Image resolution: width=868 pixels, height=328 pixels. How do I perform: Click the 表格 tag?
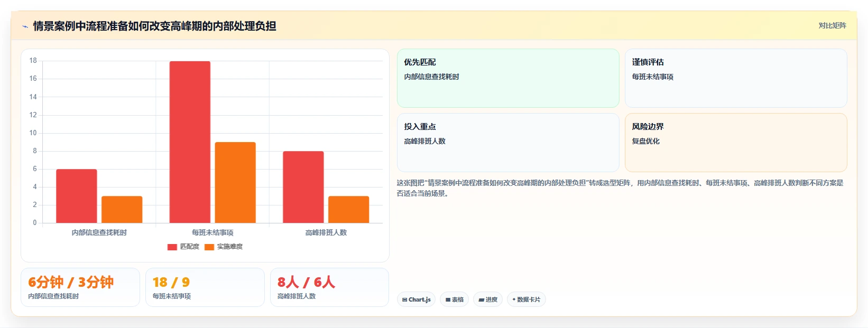pyautogui.click(x=454, y=299)
